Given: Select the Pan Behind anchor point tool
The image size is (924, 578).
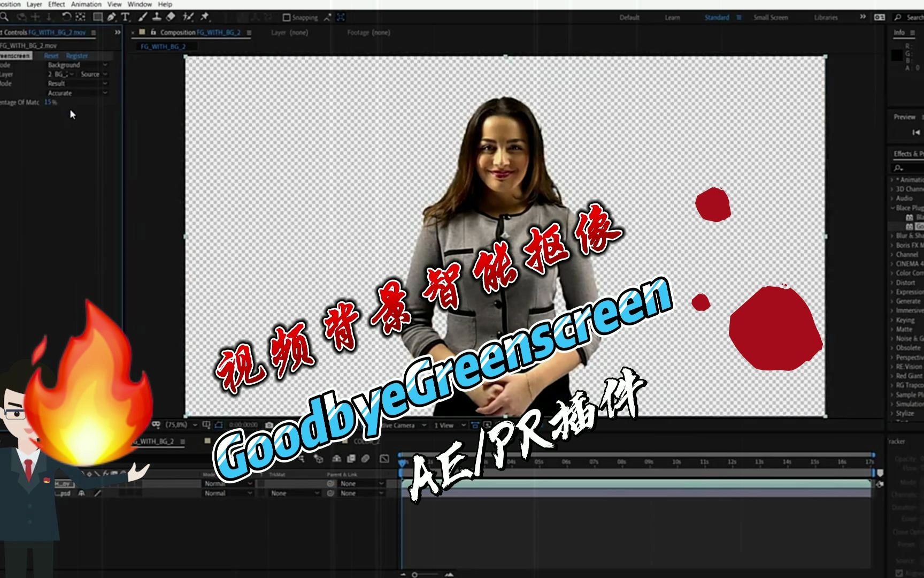Looking at the screenshot, I should coord(80,17).
